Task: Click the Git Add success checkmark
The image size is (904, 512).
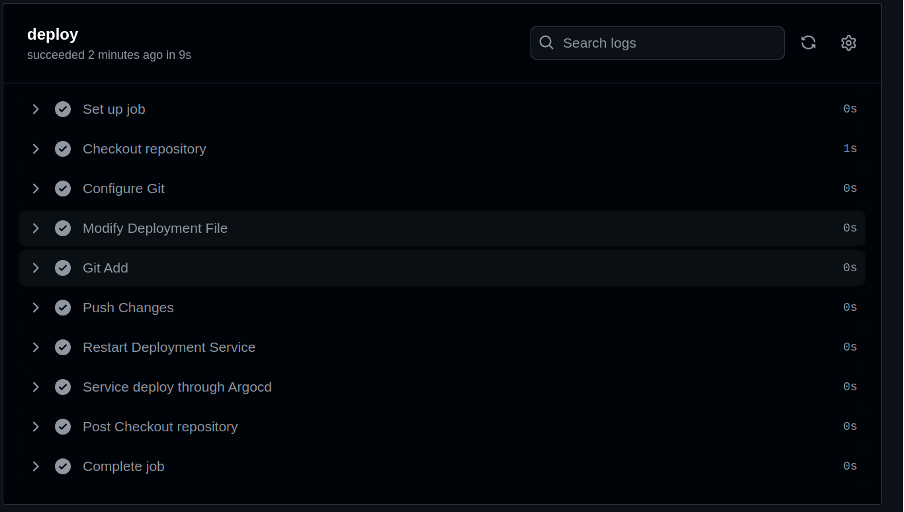Action: [63, 268]
